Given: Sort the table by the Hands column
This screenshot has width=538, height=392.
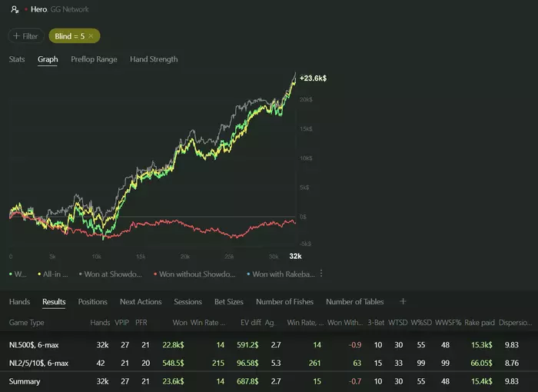Looking at the screenshot, I should click(100, 323).
